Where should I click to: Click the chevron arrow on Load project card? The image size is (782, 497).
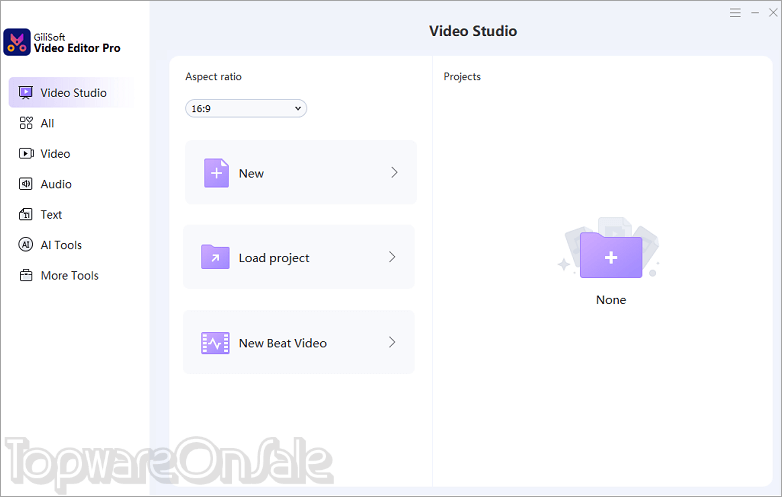point(392,257)
